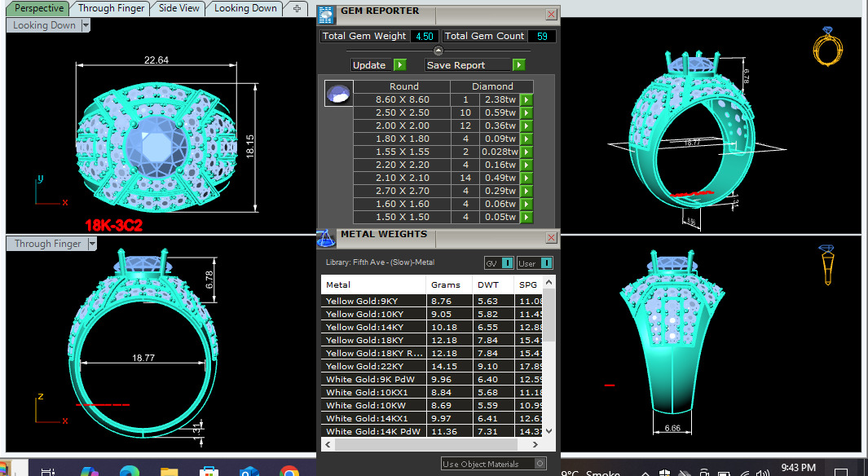Open Outlook from the taskbar

[x=249, y=472]
